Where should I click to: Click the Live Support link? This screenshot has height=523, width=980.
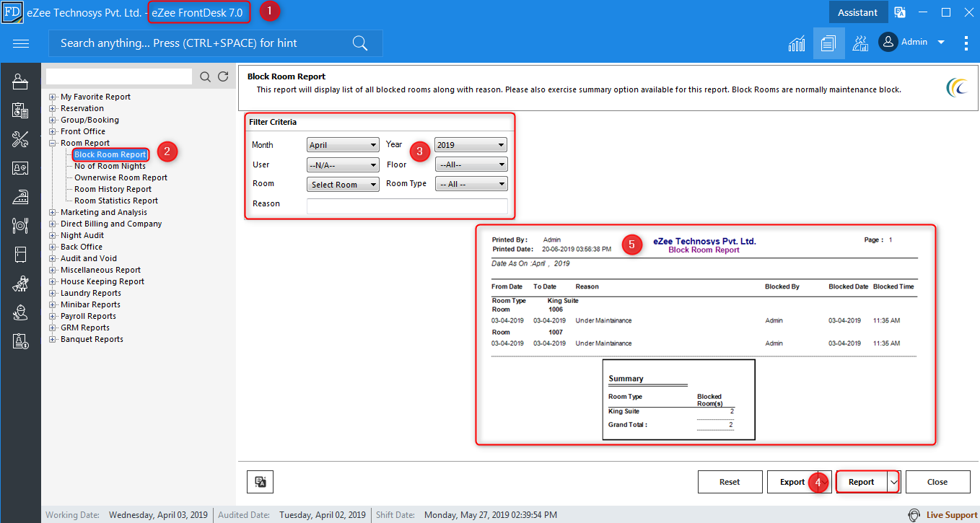coord(952,515)
